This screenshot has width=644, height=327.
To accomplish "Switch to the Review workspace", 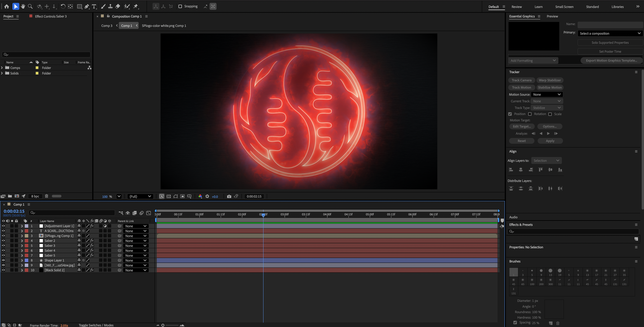I will click(516, 7).
